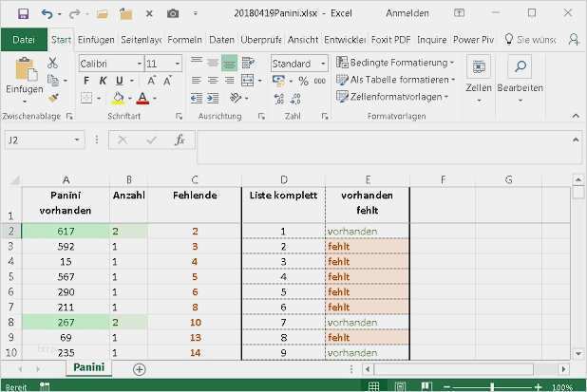Switch to the Foxit PDF ribbon tab
The height and width of the screenshot is (392, 587).
[390, 40]
